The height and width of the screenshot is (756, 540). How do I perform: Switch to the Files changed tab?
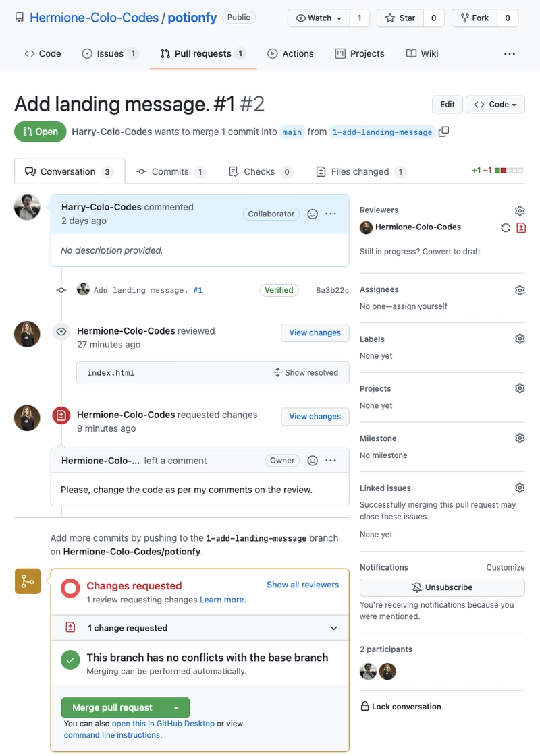361,172
